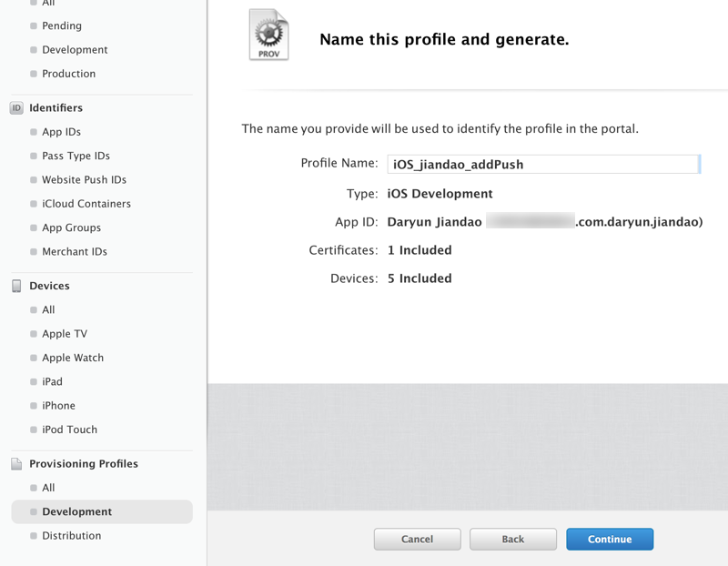Show Apple Watch devices
The image size is (728, 566).
73,358
